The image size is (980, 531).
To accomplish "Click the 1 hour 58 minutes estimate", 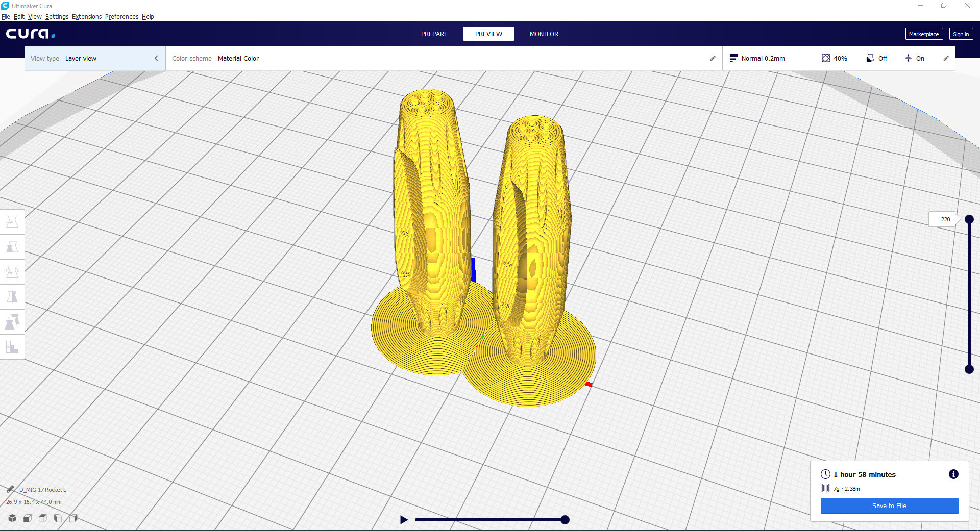I will pyautogui.click(x=865, y=474).
